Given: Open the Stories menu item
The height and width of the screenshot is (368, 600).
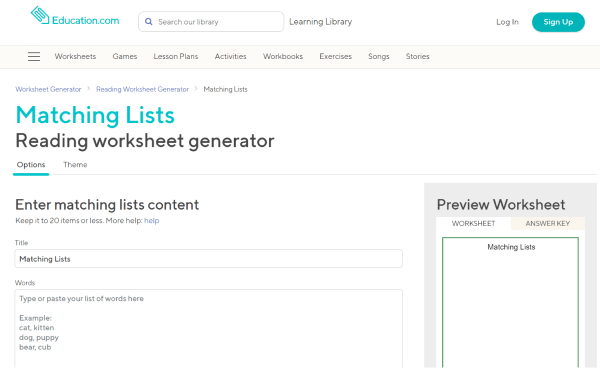Looking at the screenshot, I should click(x=417, y=57).
